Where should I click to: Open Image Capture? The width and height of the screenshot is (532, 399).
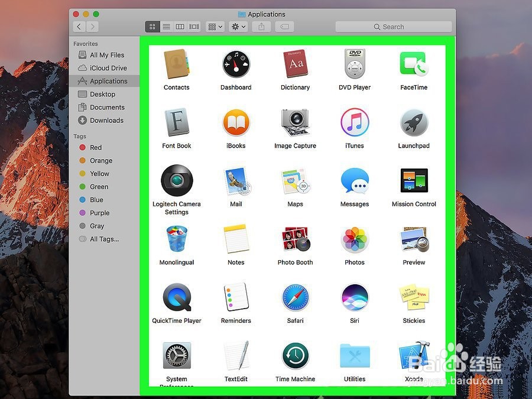(x=295, y=122)
